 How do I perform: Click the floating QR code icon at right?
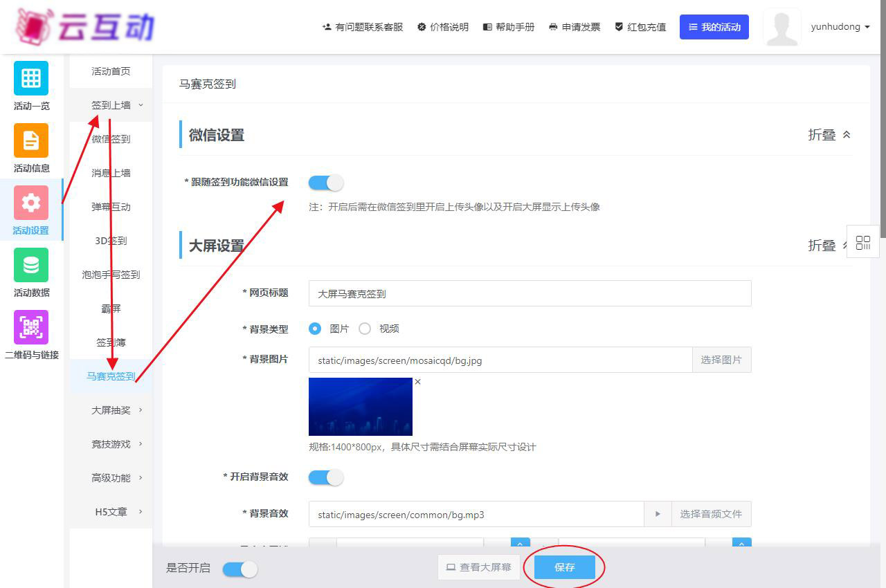coord(862,242)
